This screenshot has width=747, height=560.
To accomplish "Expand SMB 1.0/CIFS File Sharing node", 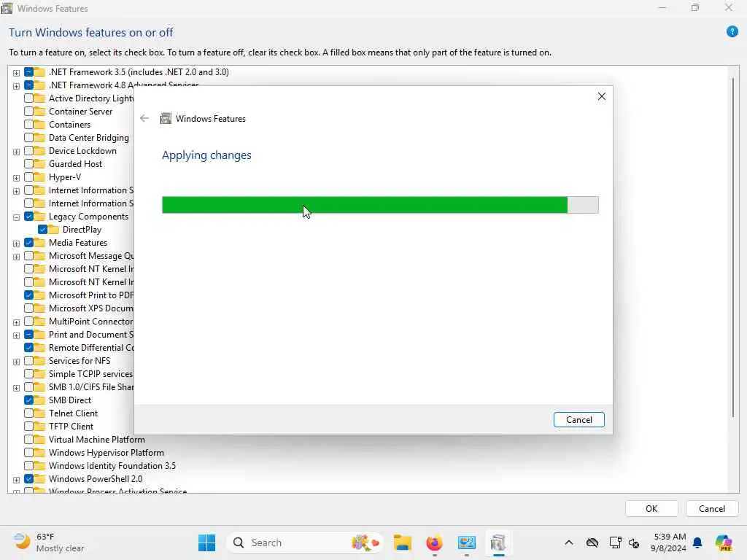I will click(x=16, y=388).
